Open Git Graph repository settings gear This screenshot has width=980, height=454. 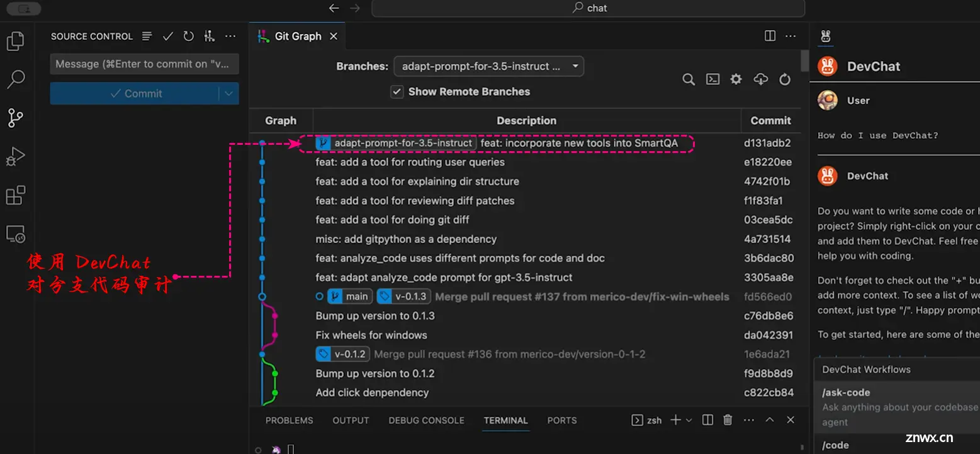tap(736, 79)
